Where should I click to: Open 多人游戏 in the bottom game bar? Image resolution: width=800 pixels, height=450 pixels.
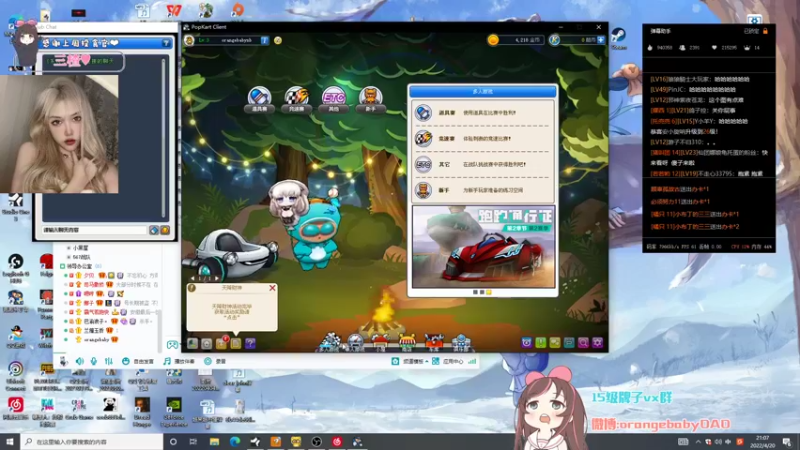pos(330,341)
